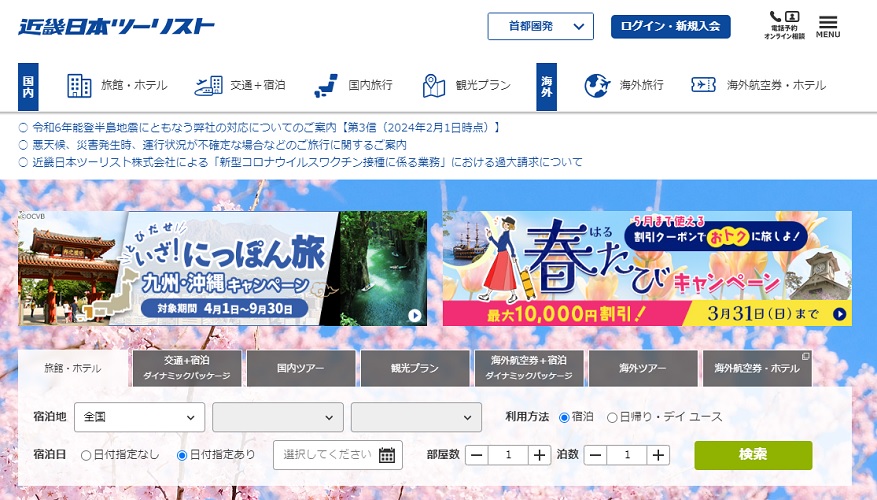
Task: Open the 悪天候、災害発生時 travel notice link
Action: (x=219, y=145)
